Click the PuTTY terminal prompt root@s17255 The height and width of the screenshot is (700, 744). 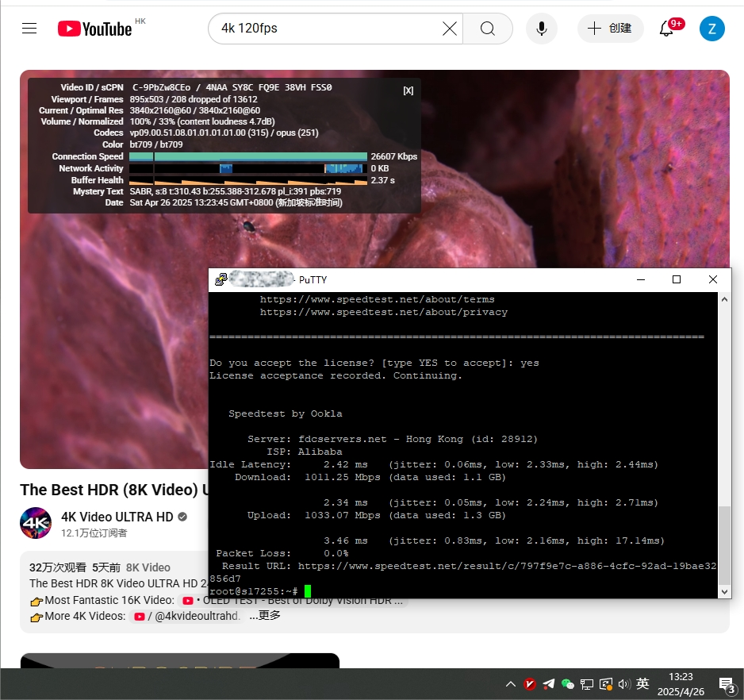tap(253, 592)
